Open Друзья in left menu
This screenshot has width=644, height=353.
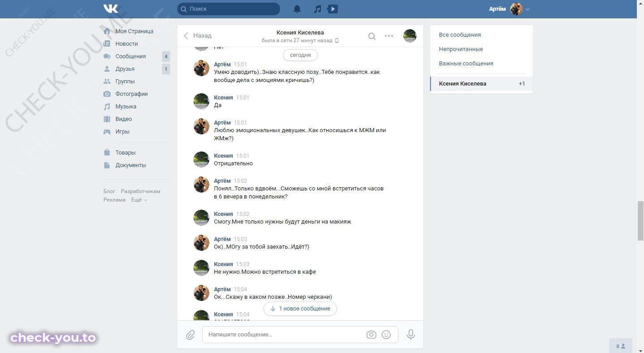(x=125, y=69)
